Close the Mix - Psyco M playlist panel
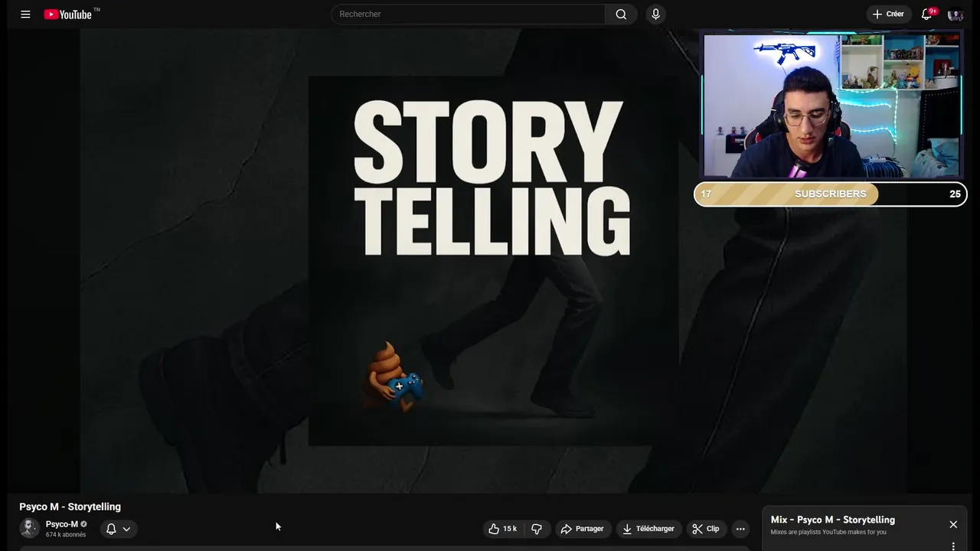980x551 pixels. click(x=953, y=524)
